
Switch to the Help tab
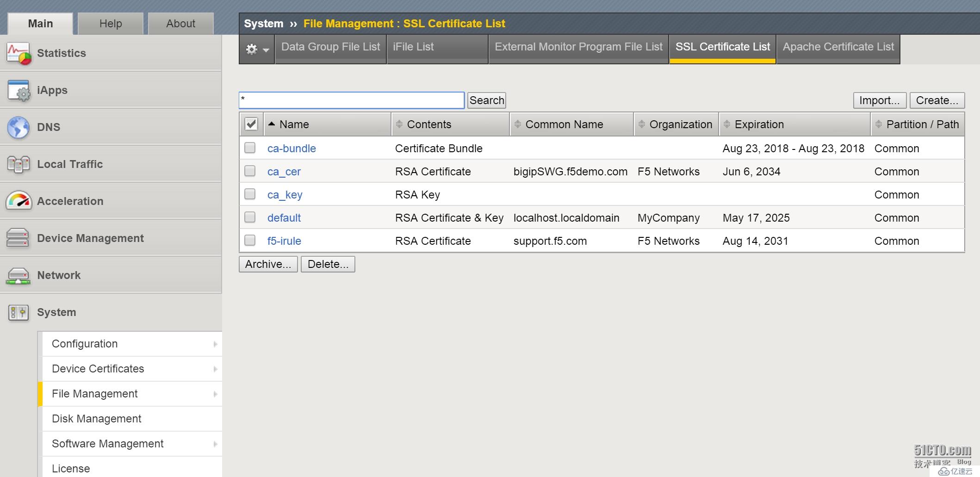coord(111,24)
